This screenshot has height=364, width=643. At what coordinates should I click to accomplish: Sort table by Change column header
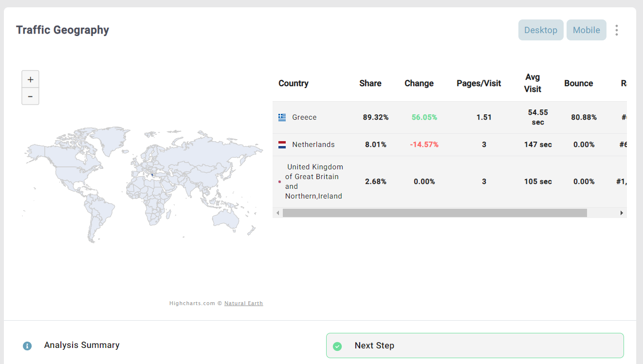(x=419, y=83)
